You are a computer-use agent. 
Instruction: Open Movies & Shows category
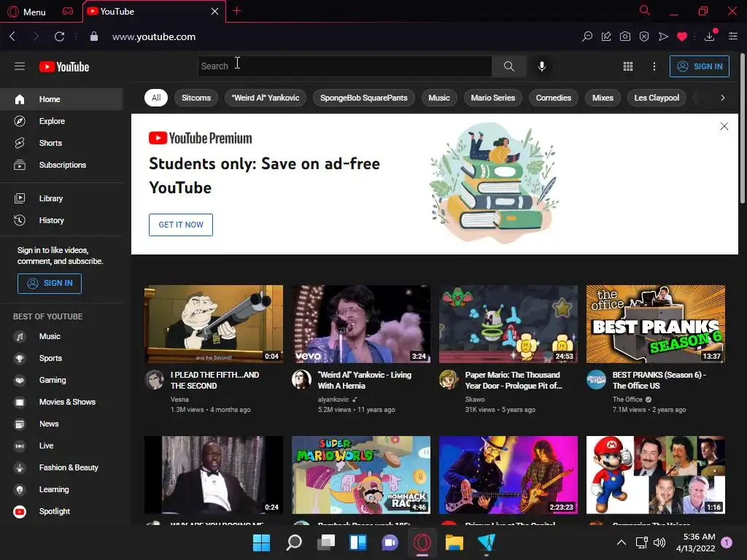(61, 402)
